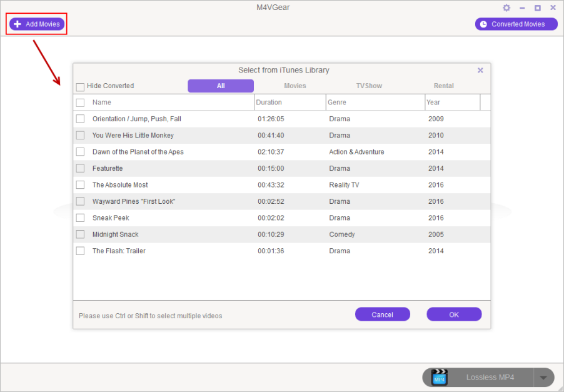Toggle the select-all checkbox in header row

[80, 103]
